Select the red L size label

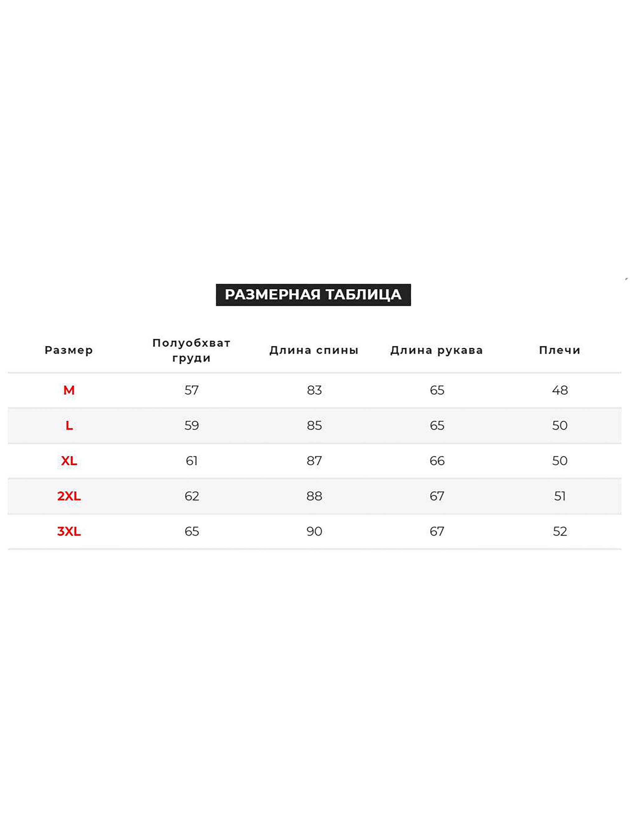(69, 425)
